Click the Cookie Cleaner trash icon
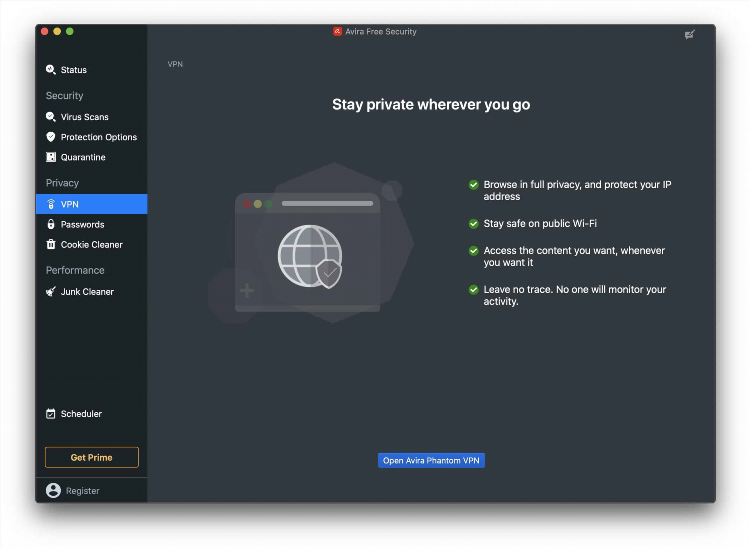This screenshot has height=549, width=750. [x=51, y=244]
